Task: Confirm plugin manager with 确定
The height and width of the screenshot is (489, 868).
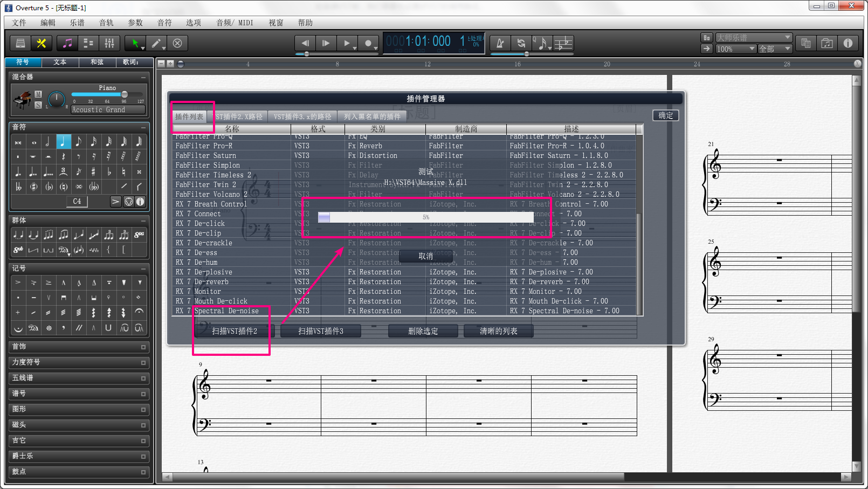Action: [x=666, y=115]
